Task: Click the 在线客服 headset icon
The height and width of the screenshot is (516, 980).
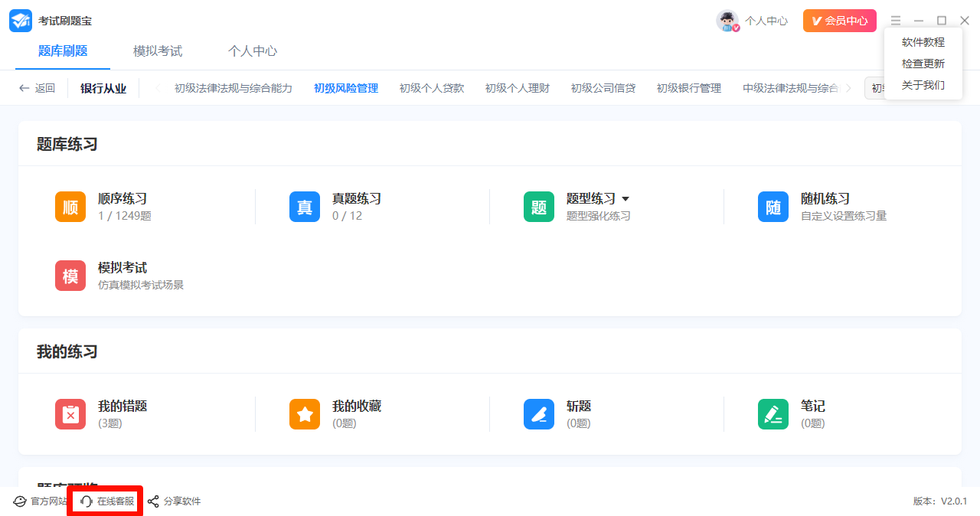Action: pos(87,501)
